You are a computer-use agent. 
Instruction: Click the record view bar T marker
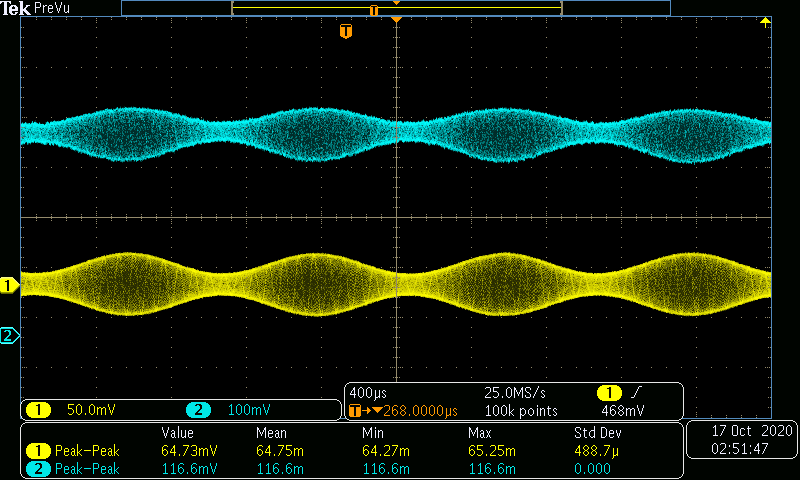[374, 11]
